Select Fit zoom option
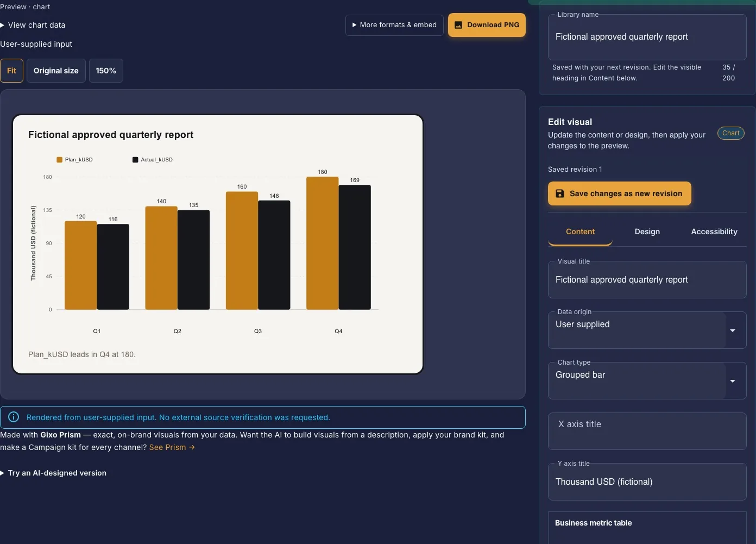 point(11,71)
